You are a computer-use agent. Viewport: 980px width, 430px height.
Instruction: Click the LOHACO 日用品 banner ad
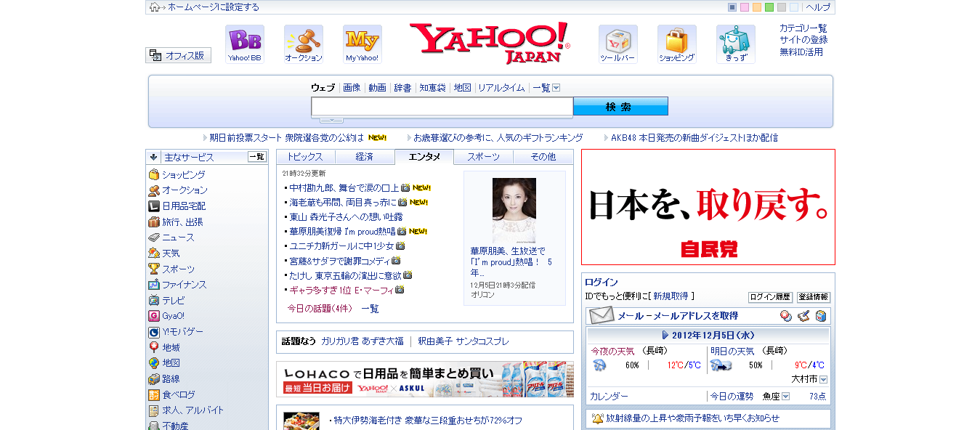pos(425,379)
